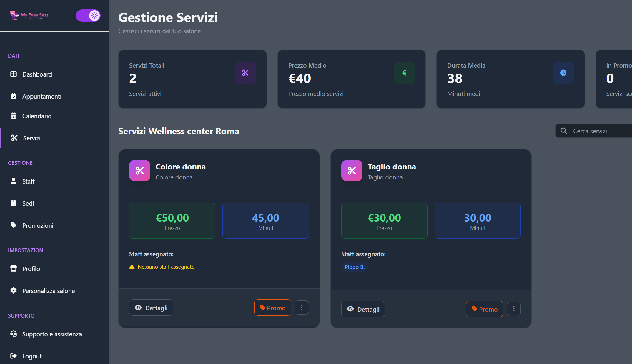
Task: Toggle the light/dark theme switch
Action: click(x=88, y=16)
